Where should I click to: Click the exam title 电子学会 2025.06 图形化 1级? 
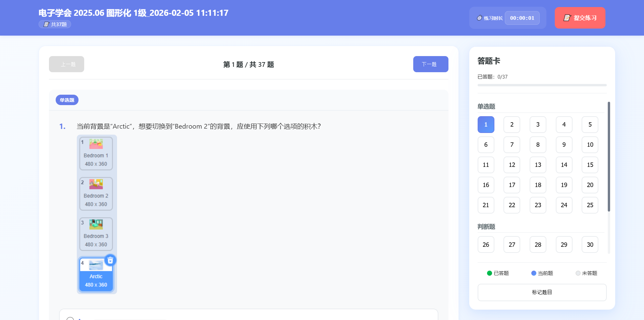(133, 13)
